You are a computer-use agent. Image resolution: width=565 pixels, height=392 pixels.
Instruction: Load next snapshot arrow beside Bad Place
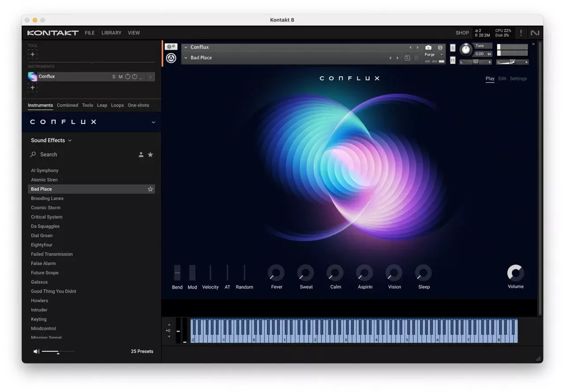pos(397,58)
